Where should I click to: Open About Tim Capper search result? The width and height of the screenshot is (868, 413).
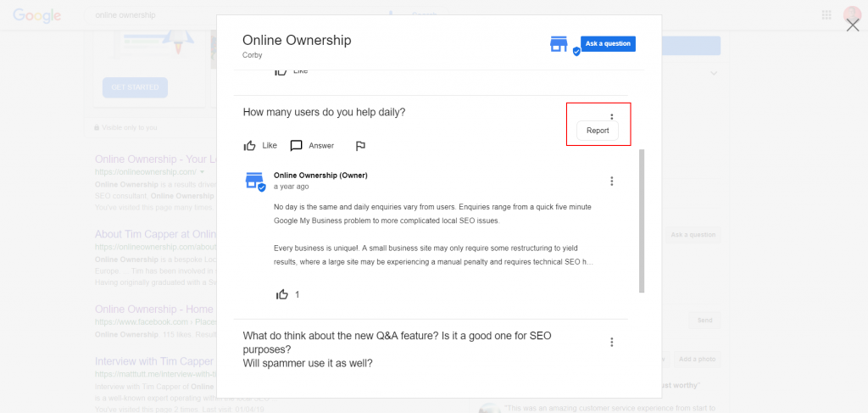[x=156, y=233]
